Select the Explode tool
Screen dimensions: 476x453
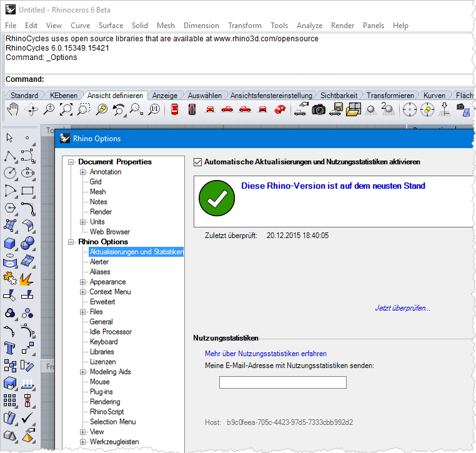point(27,279)
